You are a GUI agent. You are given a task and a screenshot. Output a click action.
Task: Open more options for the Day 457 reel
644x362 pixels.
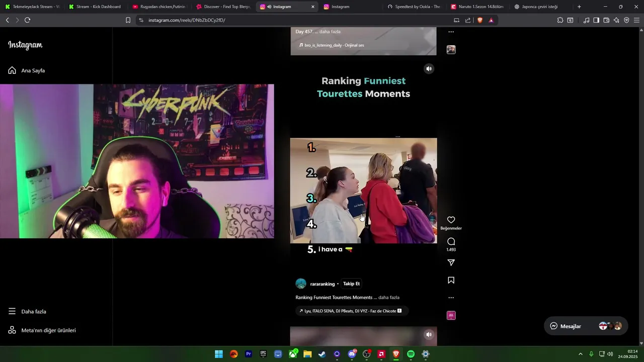point(451,32)
